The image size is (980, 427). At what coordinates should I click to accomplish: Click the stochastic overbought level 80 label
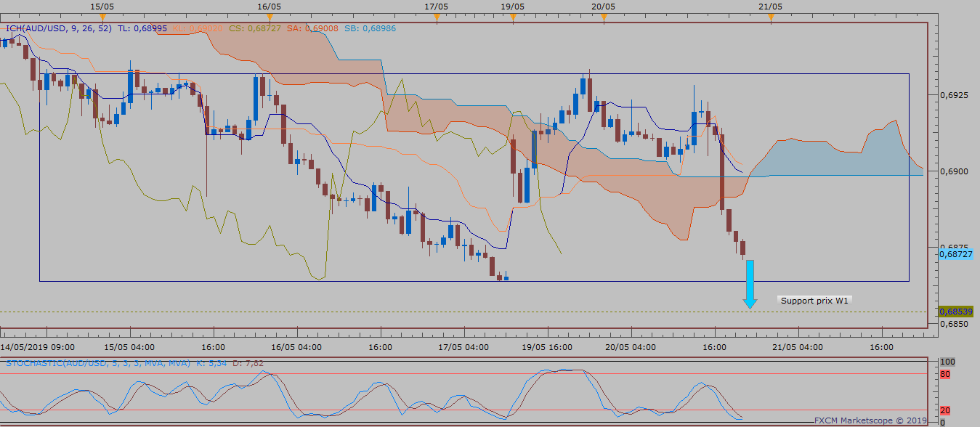tap(945, 374)
